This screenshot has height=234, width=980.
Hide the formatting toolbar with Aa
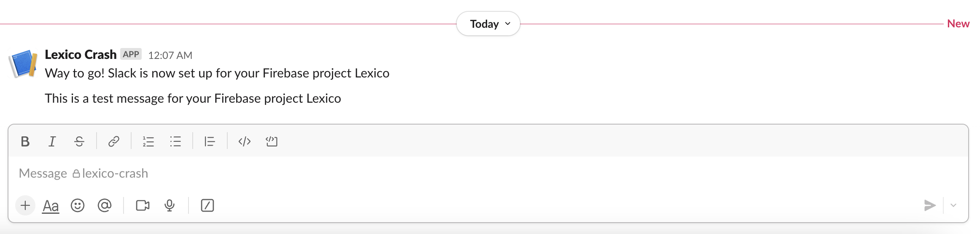[51, 206]
